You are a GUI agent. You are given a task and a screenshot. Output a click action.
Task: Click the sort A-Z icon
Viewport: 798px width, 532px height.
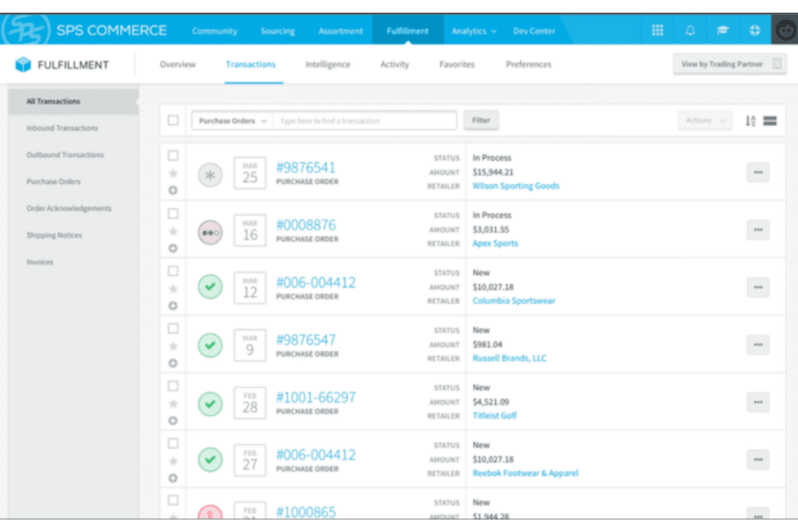[x=750, y=121]
